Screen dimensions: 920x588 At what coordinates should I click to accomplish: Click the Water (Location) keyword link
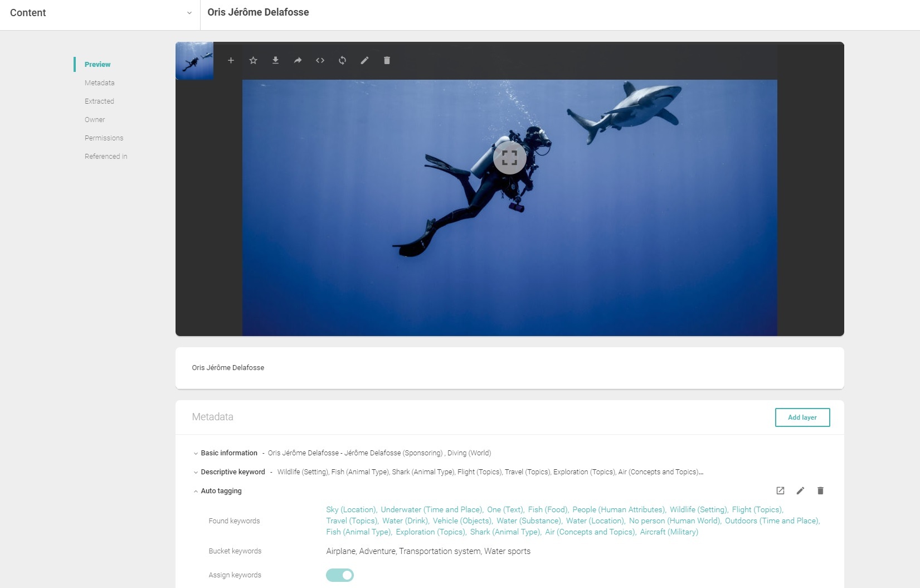coord(595,521)
